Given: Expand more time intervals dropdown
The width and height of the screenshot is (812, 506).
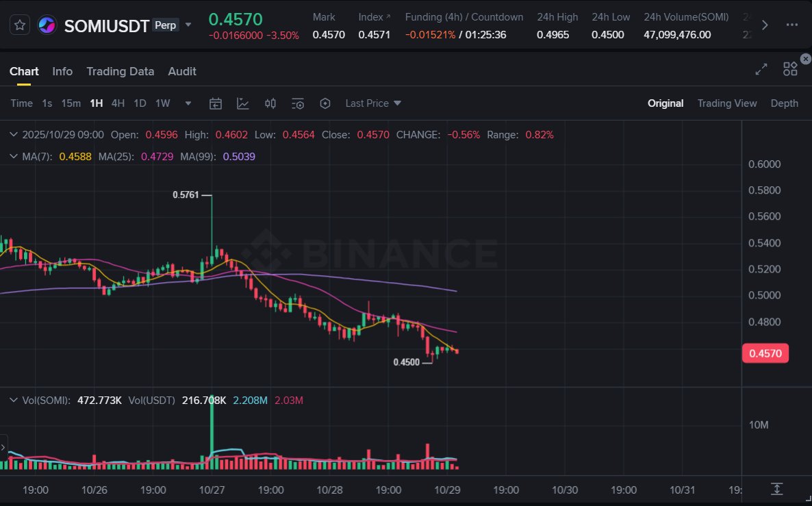Looking at the screenshot, I should (188, 103).
